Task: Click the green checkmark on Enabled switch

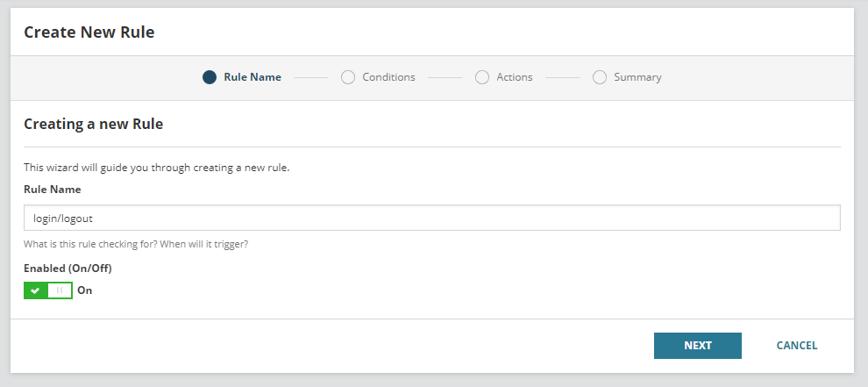Action: pos(35,290)
